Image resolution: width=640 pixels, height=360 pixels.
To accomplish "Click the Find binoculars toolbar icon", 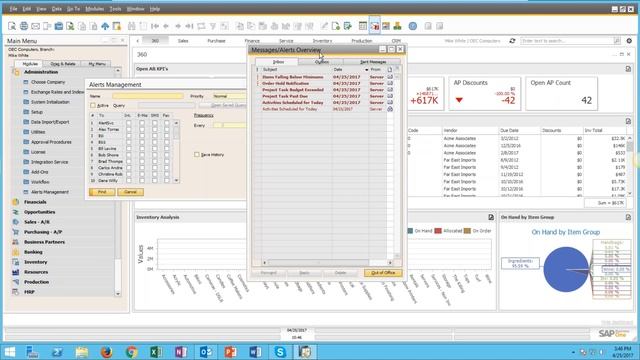I will pos(131,26).
